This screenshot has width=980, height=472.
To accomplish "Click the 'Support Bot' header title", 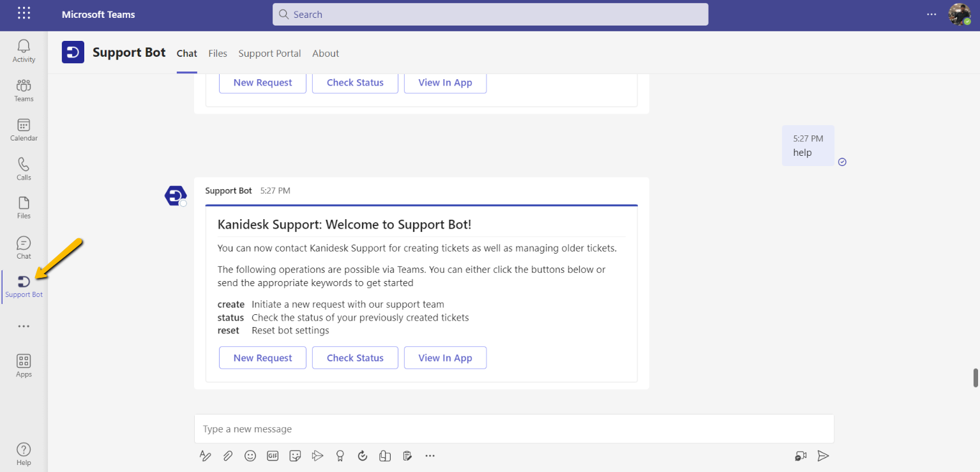I will pyautogui.click(x=129, y=52).
